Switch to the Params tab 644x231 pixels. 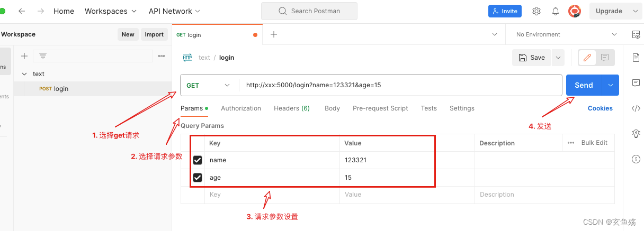(x=194, y=108)
